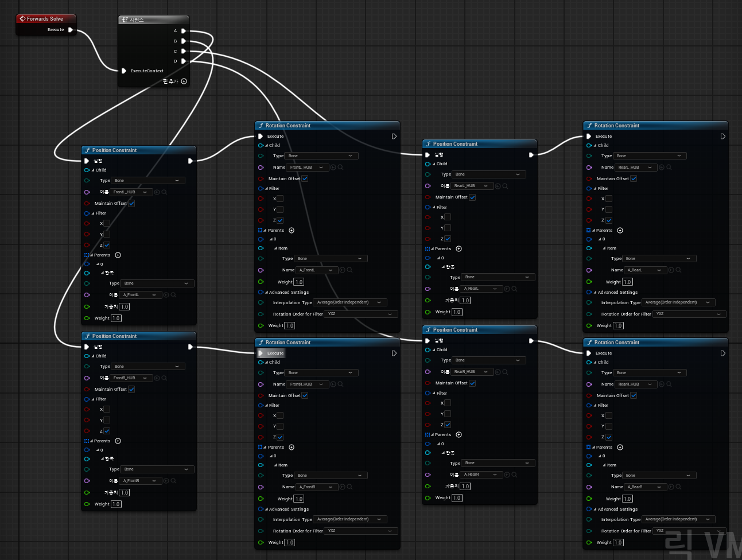Click output pin A on the Sequence node
This screenshot has width=742, height=560.
(x=184, y=31)
